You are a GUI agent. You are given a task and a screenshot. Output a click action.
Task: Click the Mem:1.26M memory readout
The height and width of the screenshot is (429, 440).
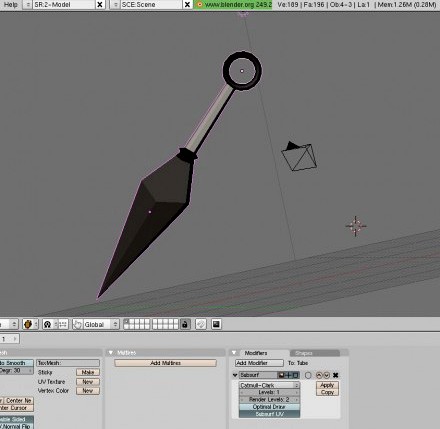coord(407,5)
